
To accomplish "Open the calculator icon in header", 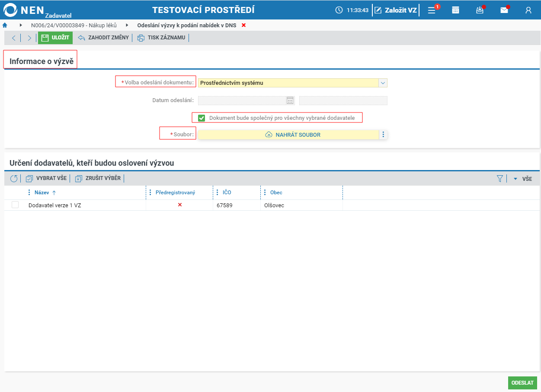I will point(455,10).
